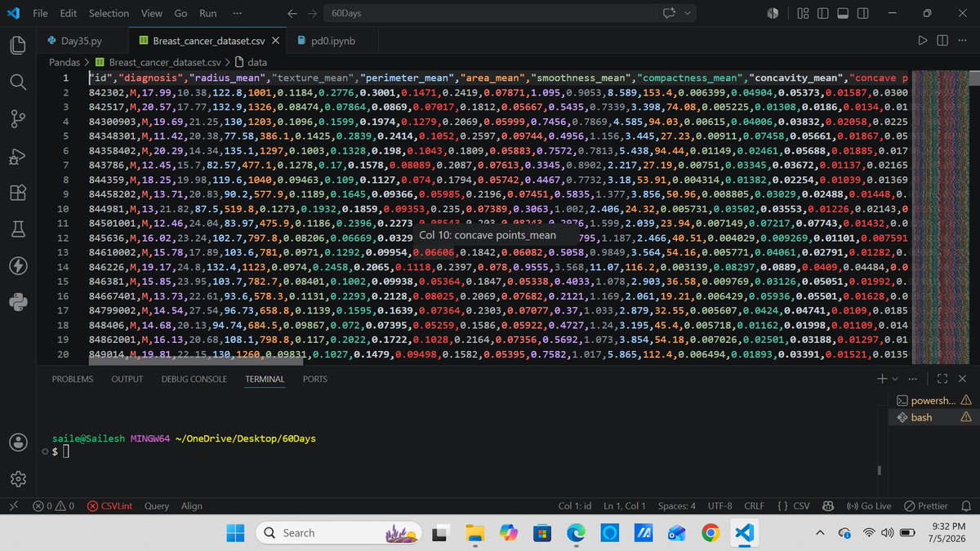Click Prettier in the status bar
This screenshot has width=980, height=551.
[x=926, y=506]
